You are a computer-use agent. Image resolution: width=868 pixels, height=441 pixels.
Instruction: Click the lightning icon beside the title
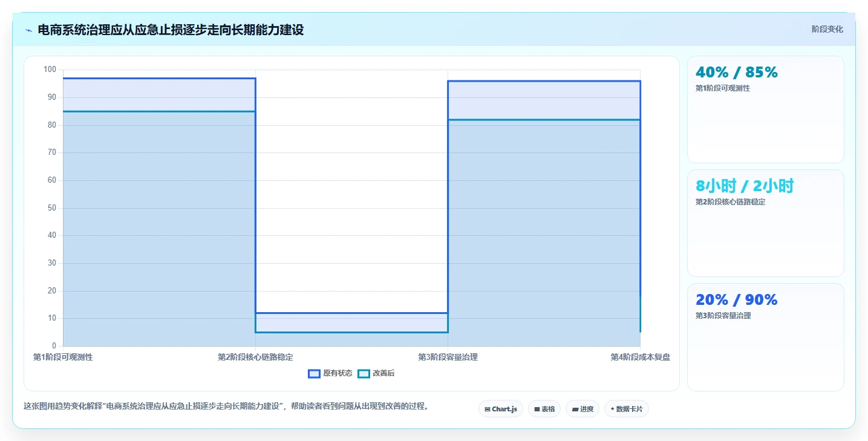(x=28, y=30)
